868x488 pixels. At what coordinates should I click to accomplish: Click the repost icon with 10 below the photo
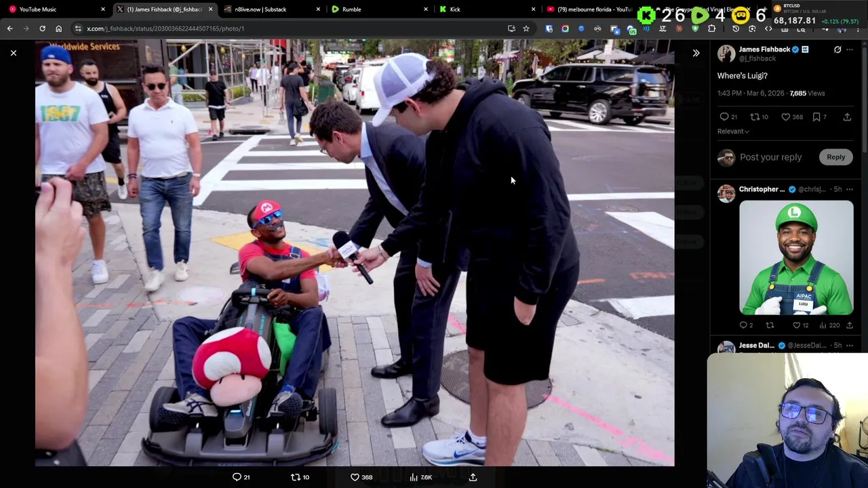click(295, 477)
